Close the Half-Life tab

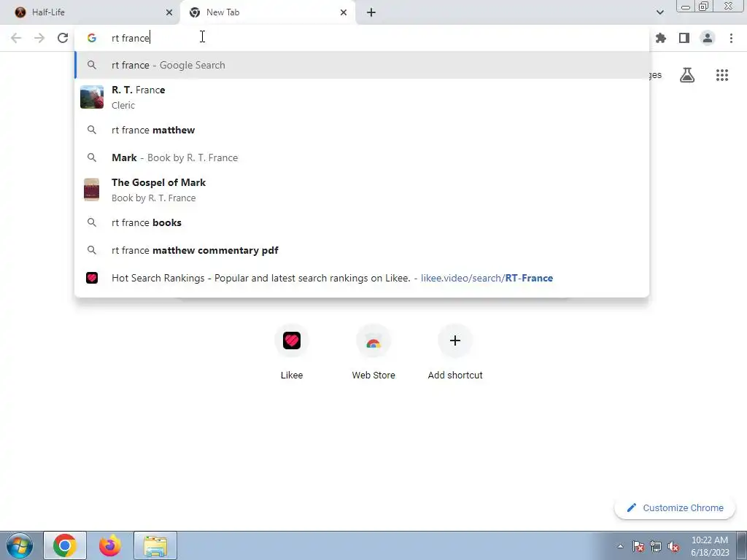tap(169, 12)
